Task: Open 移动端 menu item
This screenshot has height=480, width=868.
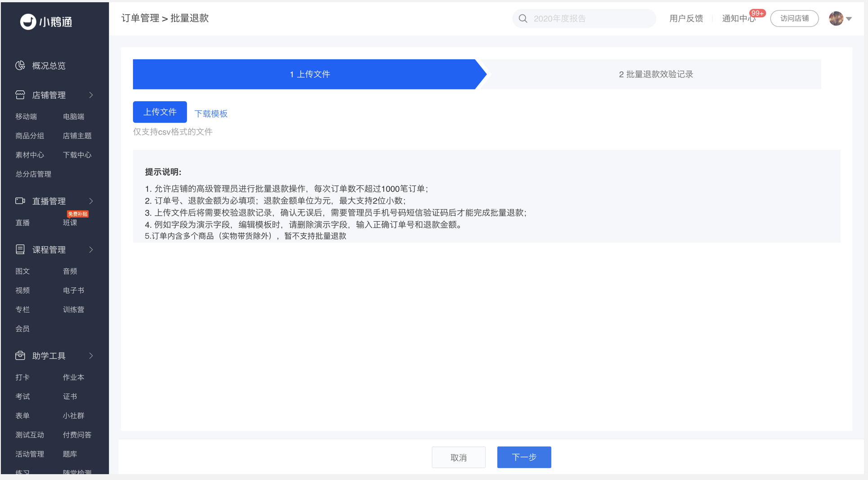Action: [x=26, y=116]
